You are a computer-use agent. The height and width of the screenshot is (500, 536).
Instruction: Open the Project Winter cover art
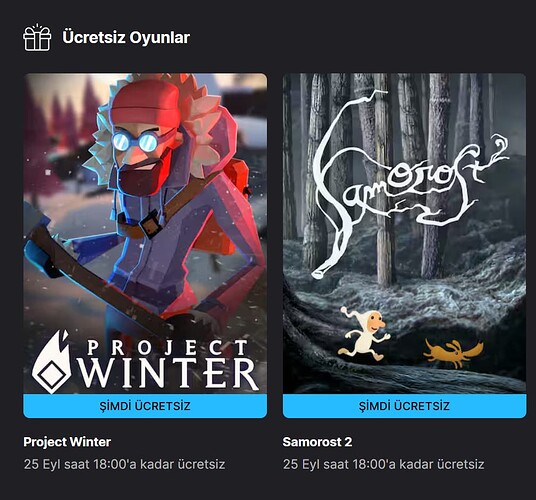pos(145,233)
